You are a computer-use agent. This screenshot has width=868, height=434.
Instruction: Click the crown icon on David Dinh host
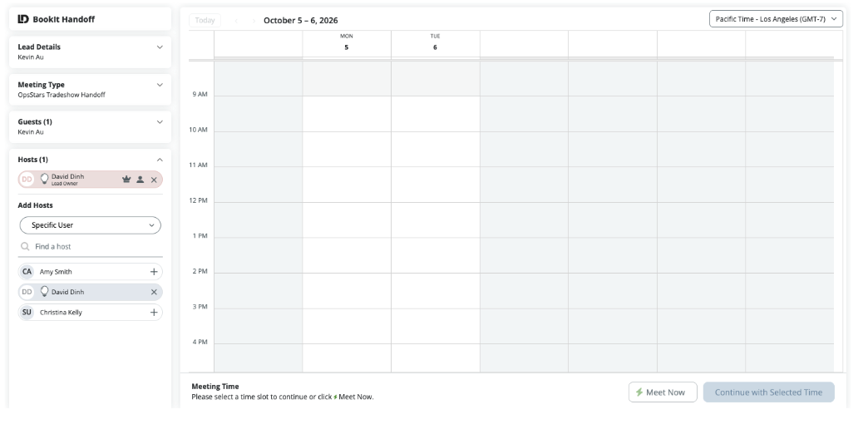[x=126, y=180]
